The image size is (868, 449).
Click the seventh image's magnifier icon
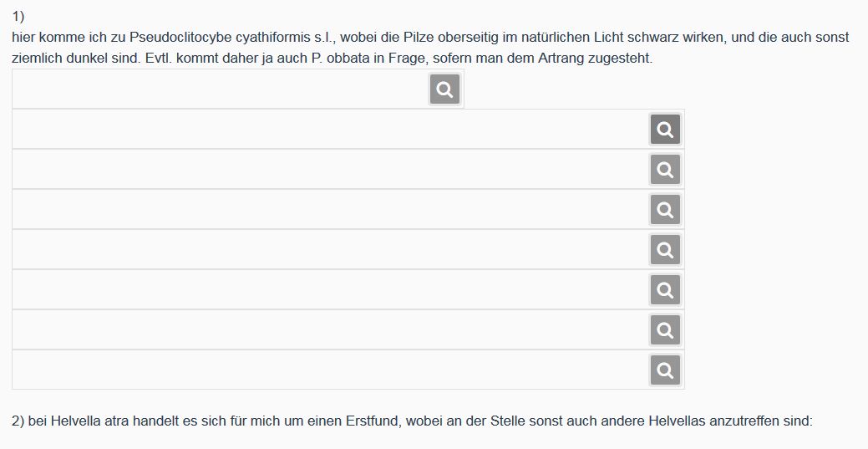click(665, 330)
